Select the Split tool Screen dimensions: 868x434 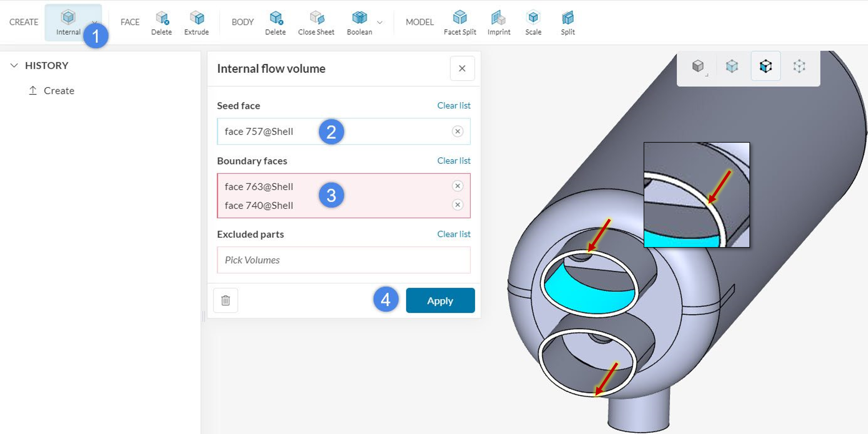[x=567, y=22]
